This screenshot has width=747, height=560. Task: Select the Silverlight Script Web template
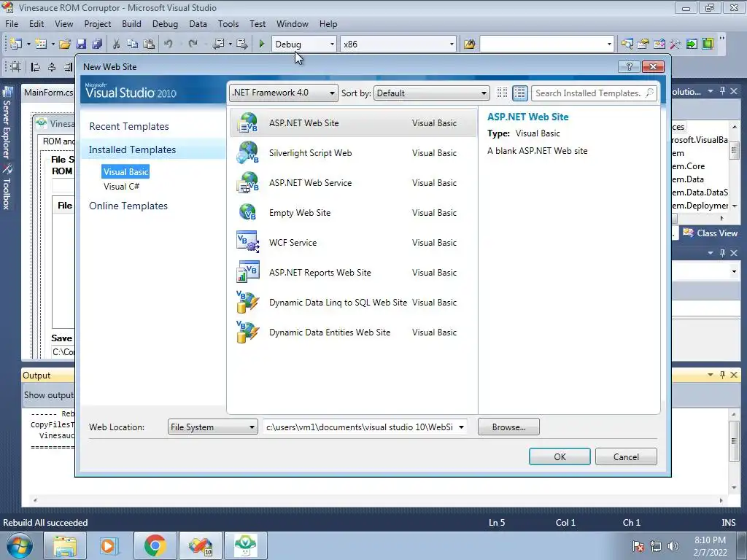click(x=353, y=153)
